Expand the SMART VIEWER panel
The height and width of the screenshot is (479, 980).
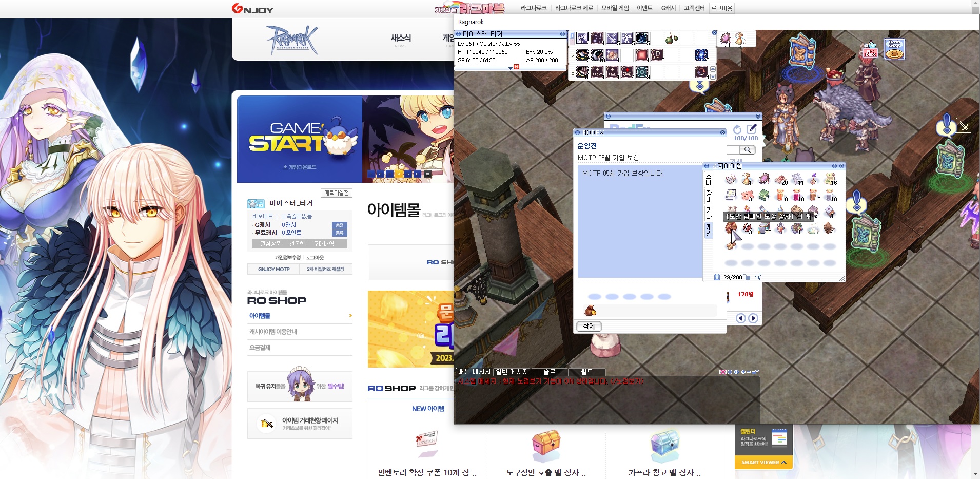763,462
